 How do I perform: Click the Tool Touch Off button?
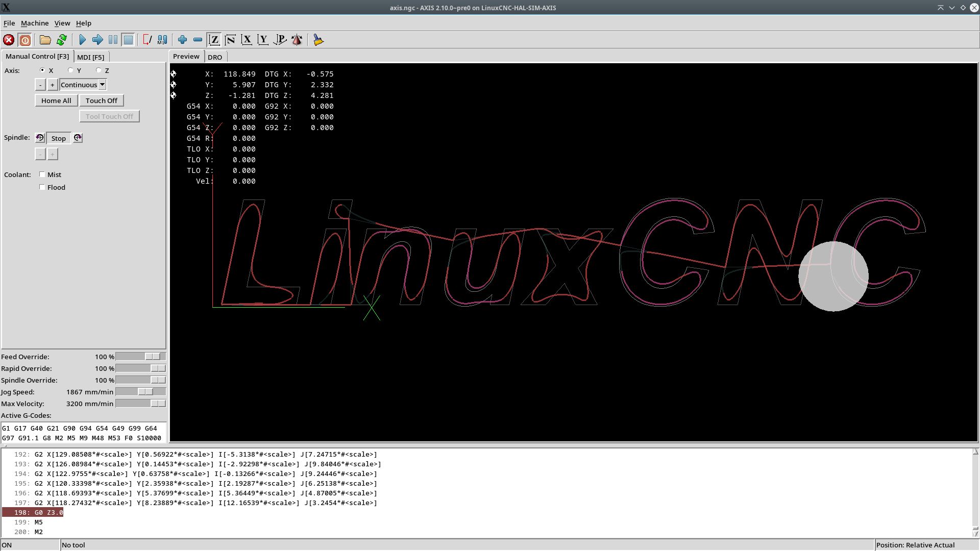point(109,116)
